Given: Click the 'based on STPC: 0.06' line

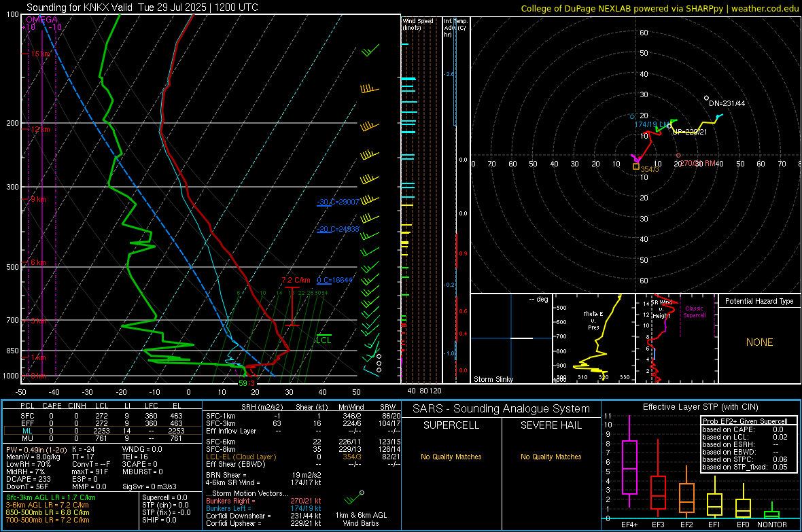Looking at the screenshot, I should (x=745, y=459).
